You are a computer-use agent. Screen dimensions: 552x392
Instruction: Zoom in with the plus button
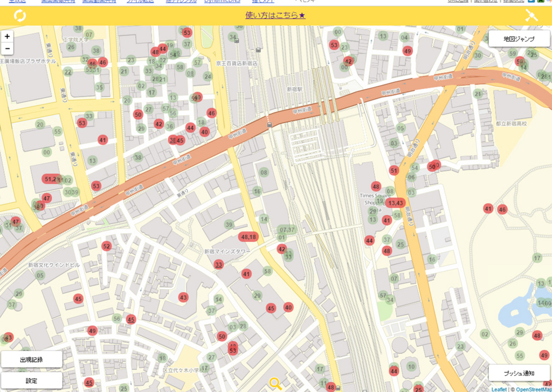[x=7, y=36]
